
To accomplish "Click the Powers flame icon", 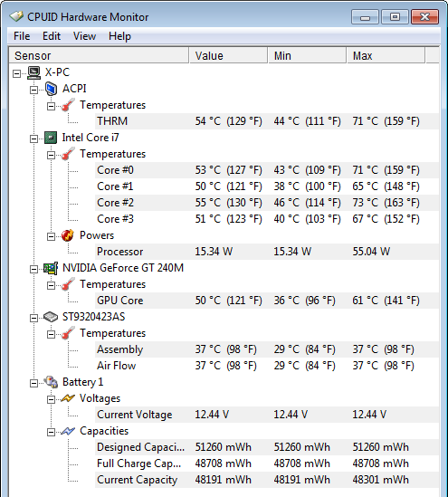I will click(x=68, y=235).
